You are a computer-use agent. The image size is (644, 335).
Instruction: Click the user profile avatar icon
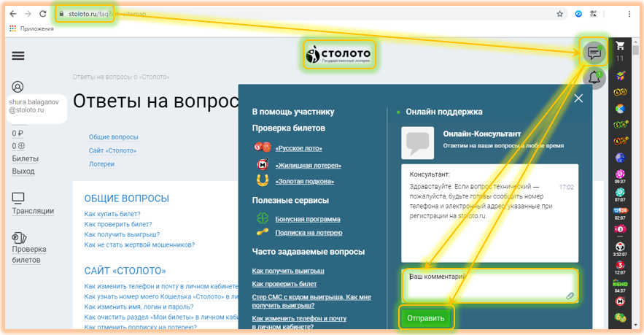tap(18, 87)
